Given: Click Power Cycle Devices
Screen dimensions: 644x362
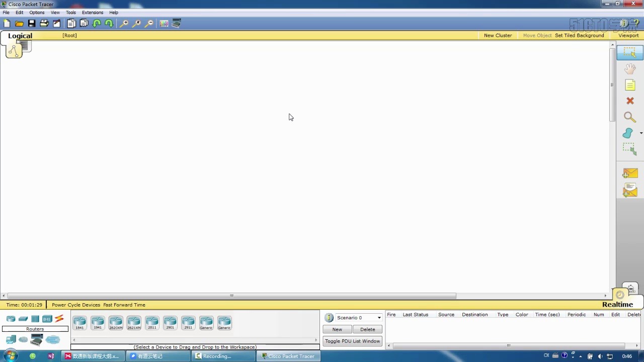Looking at the screenshot, I should [76, 305].
